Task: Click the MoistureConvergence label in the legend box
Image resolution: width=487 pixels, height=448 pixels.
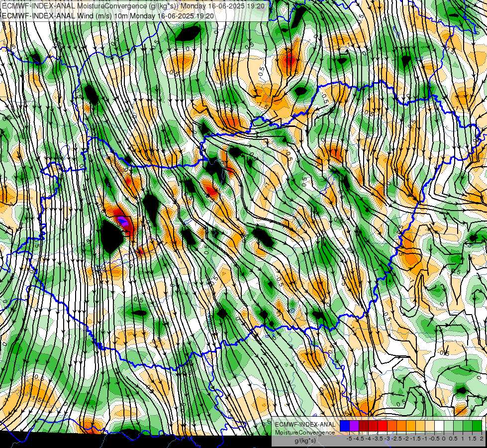Action: click(305, 433)
